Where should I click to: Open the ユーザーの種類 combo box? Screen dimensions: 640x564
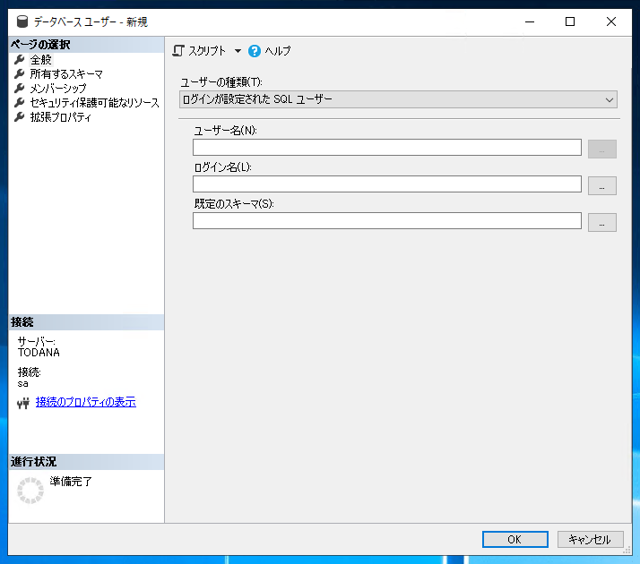398,100
